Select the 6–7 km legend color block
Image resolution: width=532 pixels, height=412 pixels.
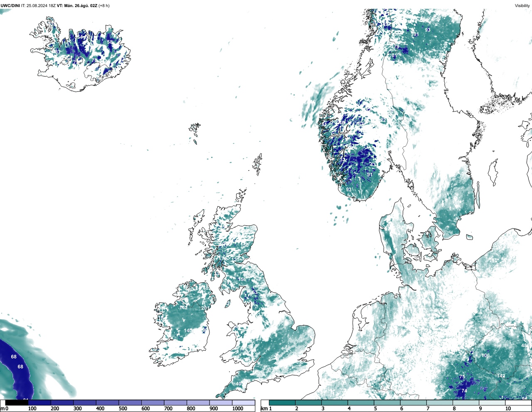pyautogui.click(x=413, y=402)
